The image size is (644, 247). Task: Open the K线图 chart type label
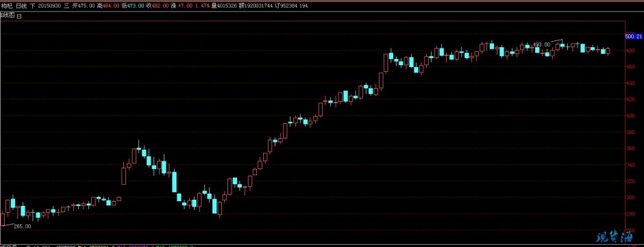point(8,15)
